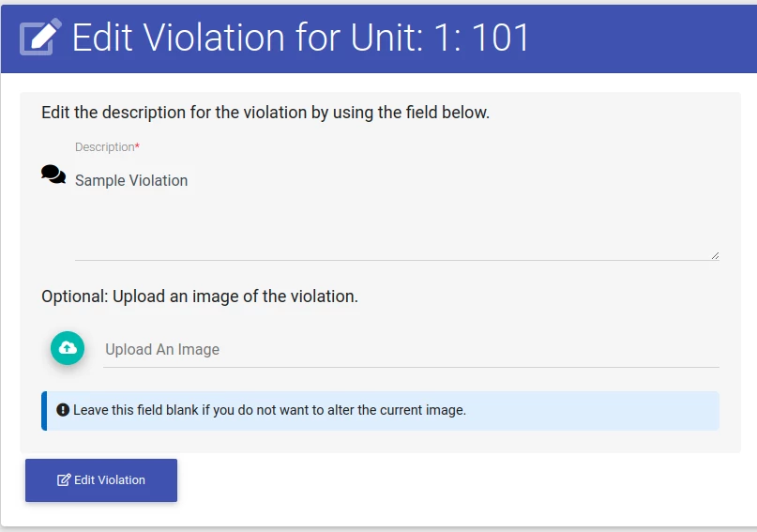
Task: Click the edit pencil icon in header
Action: [40, 37]
